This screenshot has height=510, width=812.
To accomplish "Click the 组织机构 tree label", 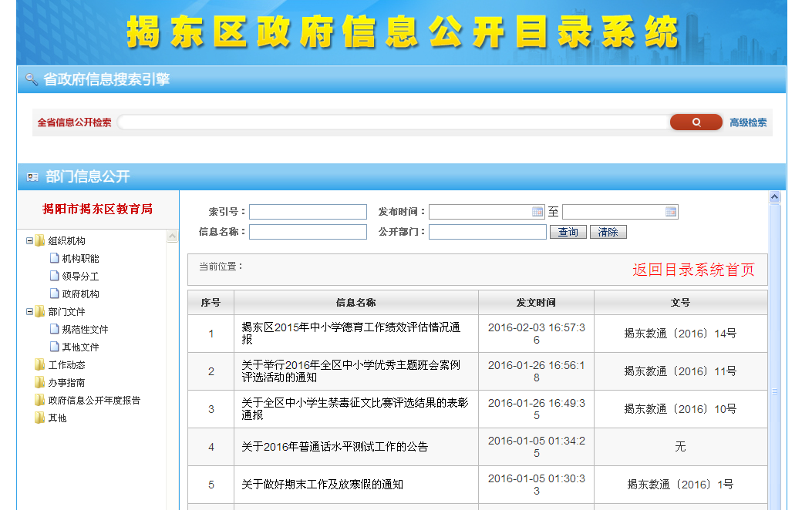I will 67,241.
